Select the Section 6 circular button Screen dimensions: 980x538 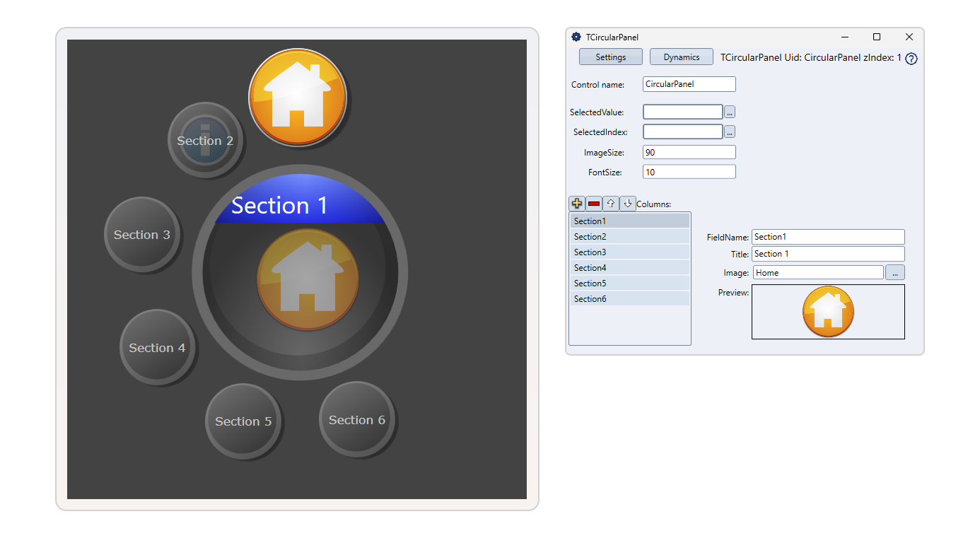tap(356, 419)
